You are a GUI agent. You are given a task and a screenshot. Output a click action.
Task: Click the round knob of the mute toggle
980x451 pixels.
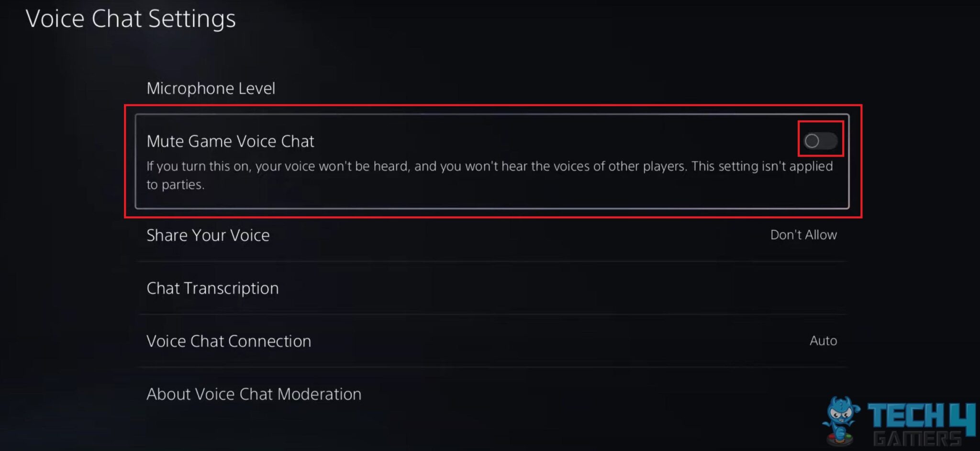[812, 141]
